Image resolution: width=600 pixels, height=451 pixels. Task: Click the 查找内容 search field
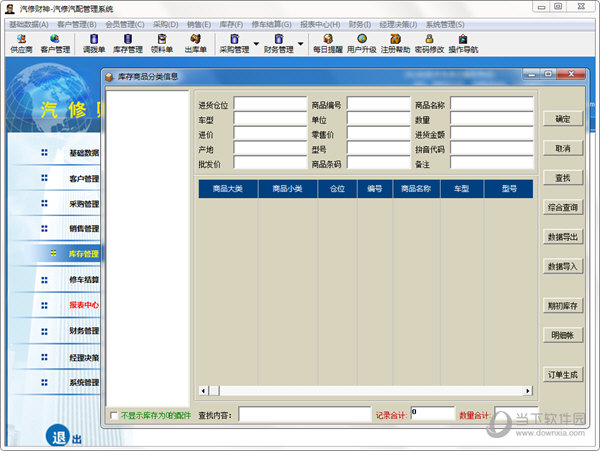[x=305, y=414]
